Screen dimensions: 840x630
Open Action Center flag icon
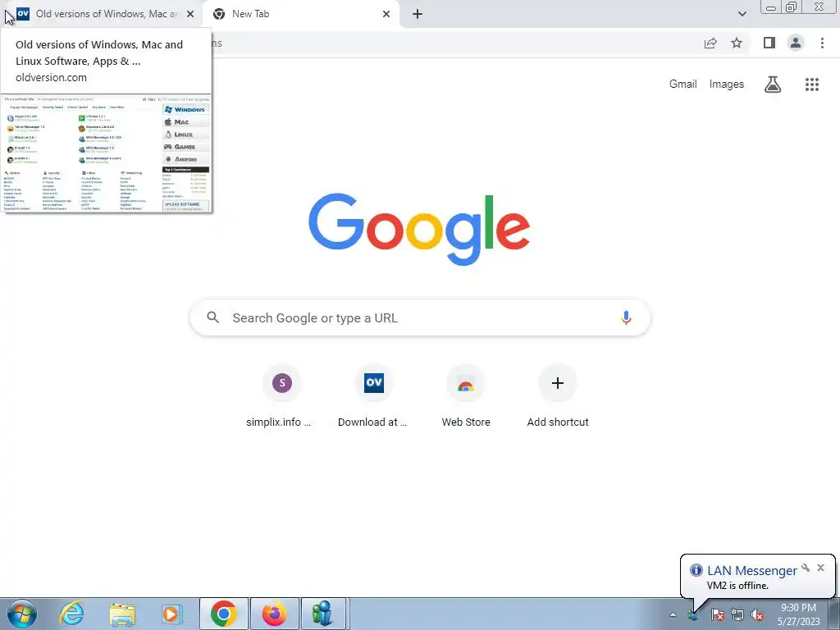(718, 614)
